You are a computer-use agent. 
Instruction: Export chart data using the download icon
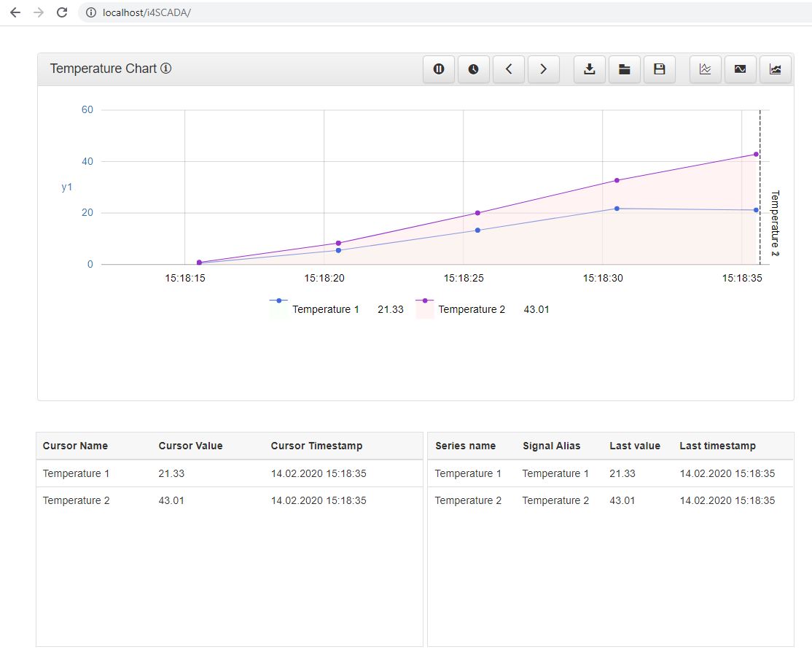[x=589, y=69]
